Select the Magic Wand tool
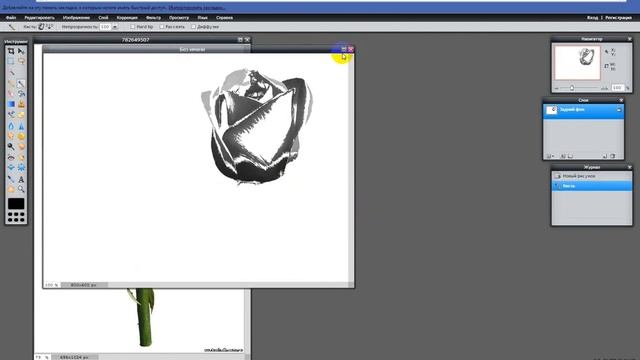Screen dimensions: 640x360 11,72
